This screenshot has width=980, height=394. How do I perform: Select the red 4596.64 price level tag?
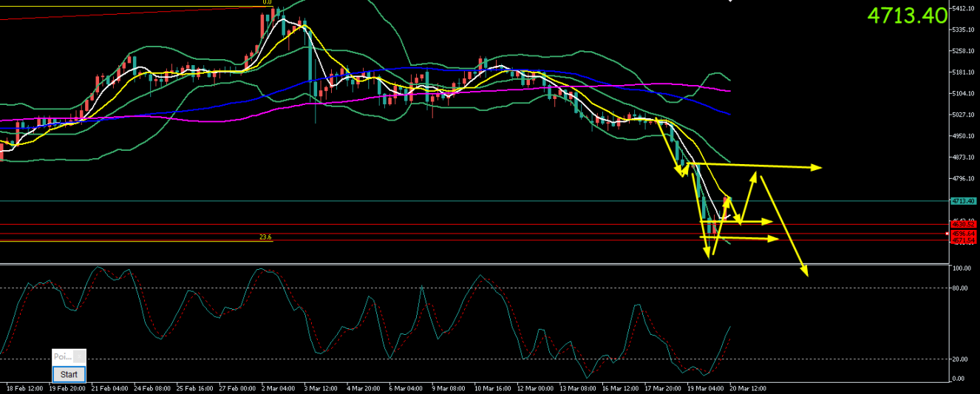[x=962, y=234]
